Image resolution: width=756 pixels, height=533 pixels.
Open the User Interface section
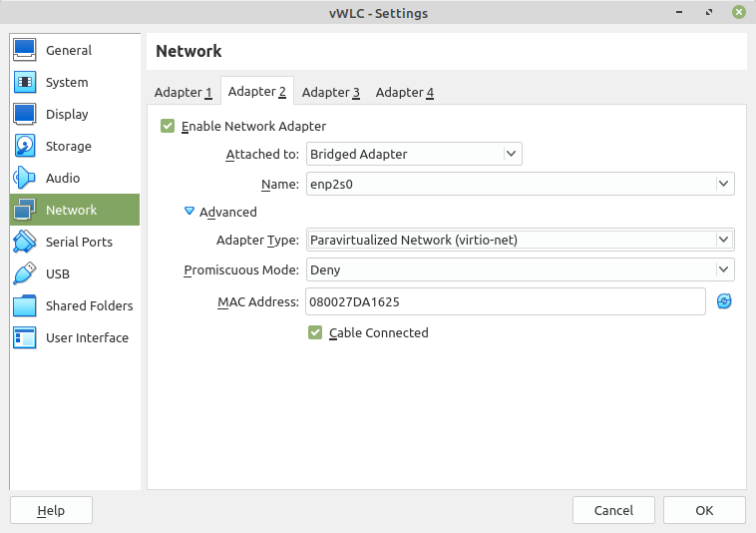pos(86,337)
